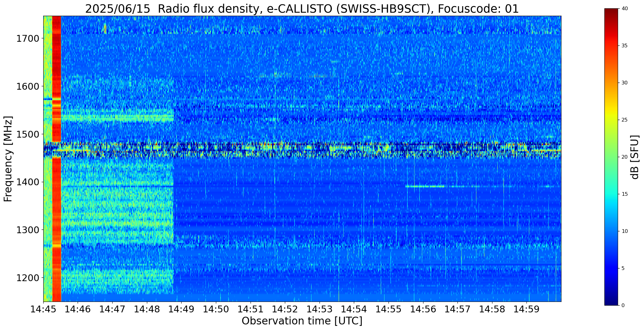Click the 14:58 time tick label
644x330 pixels.
click(x=492, y=309)
